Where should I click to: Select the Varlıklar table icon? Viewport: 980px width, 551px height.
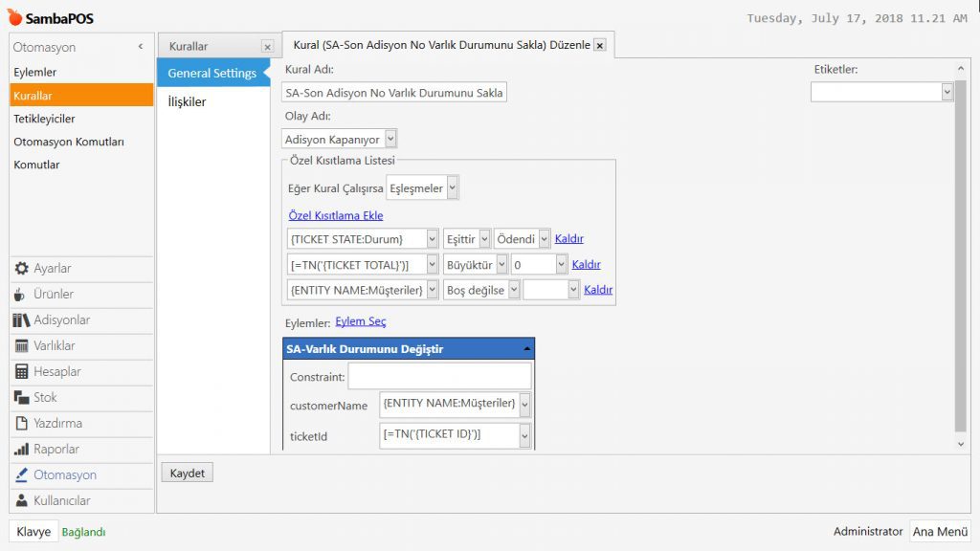[21, 346]
